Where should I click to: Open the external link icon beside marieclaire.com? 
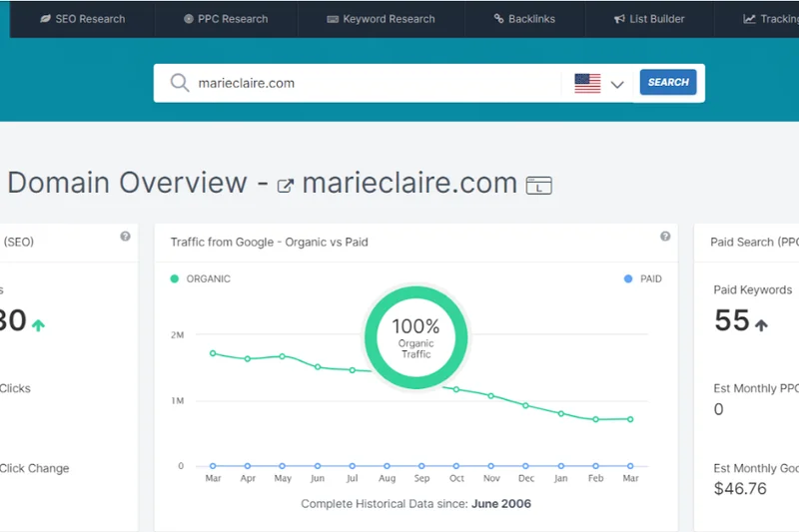pyautogui.click(x=286, y=185)
